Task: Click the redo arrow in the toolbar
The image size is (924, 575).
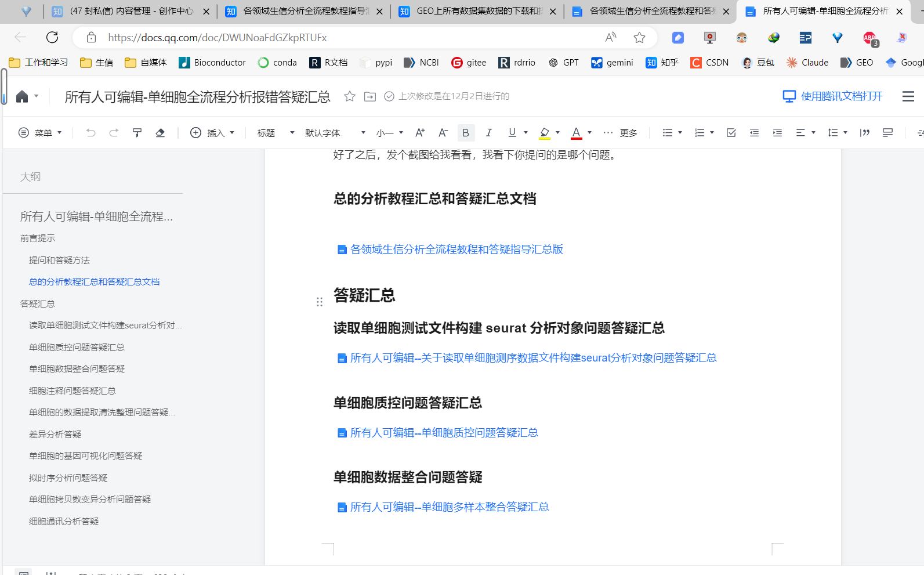Action: [x=114, y=133]
